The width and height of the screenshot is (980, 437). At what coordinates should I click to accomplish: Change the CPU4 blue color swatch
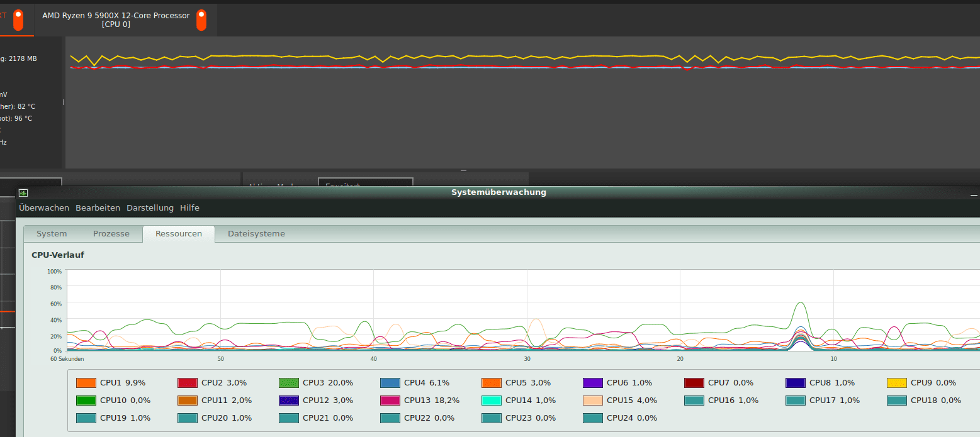pyautogui.click(x=390, y=382)
